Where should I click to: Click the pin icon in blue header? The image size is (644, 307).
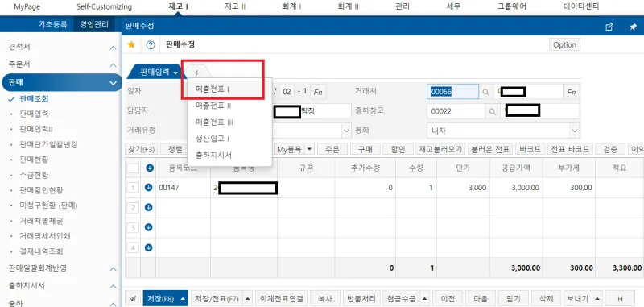[633, 27]
